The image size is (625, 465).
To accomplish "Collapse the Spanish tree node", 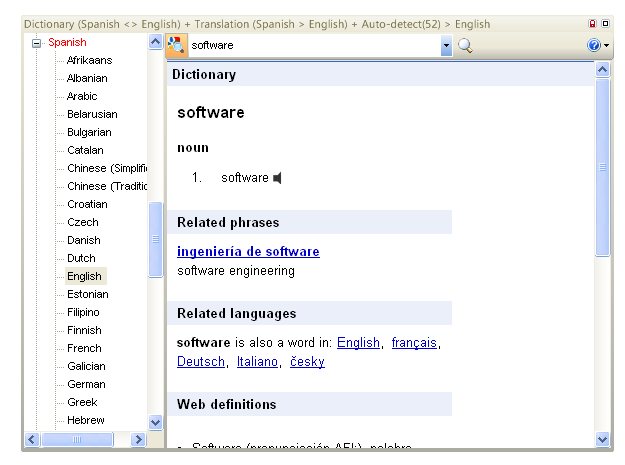I will click(37, 43).
